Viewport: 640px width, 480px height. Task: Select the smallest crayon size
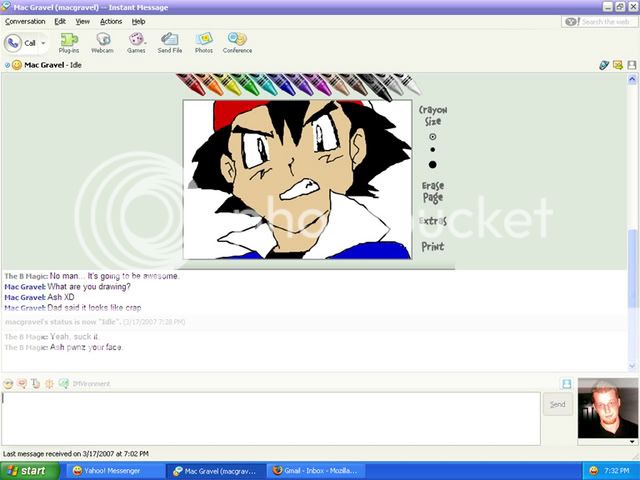(432, 136)
